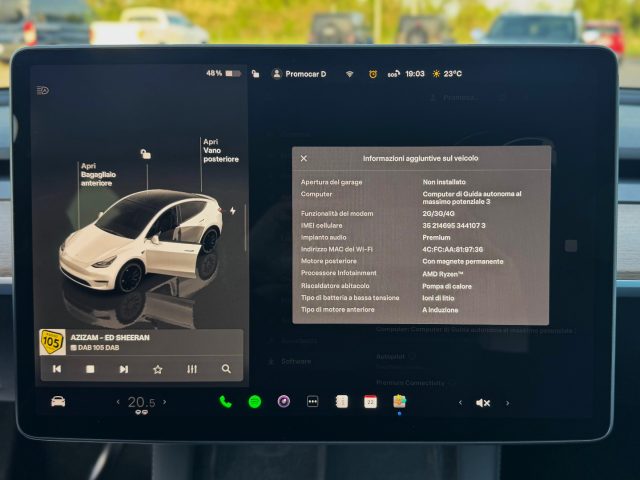
Task: Tap the Wi-Fi MAC address value
Action: coord(453,249)
